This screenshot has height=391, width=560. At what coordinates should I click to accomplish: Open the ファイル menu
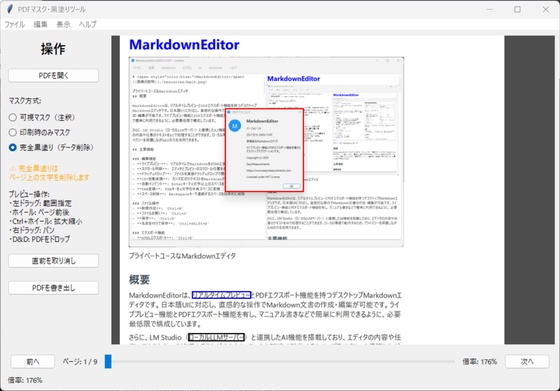pos(14,25)
